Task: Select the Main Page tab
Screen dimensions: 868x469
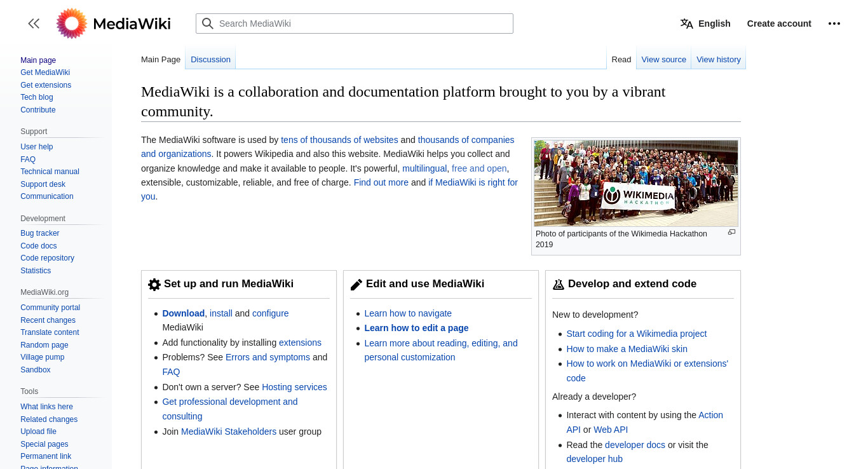Action: coord(161,59)
